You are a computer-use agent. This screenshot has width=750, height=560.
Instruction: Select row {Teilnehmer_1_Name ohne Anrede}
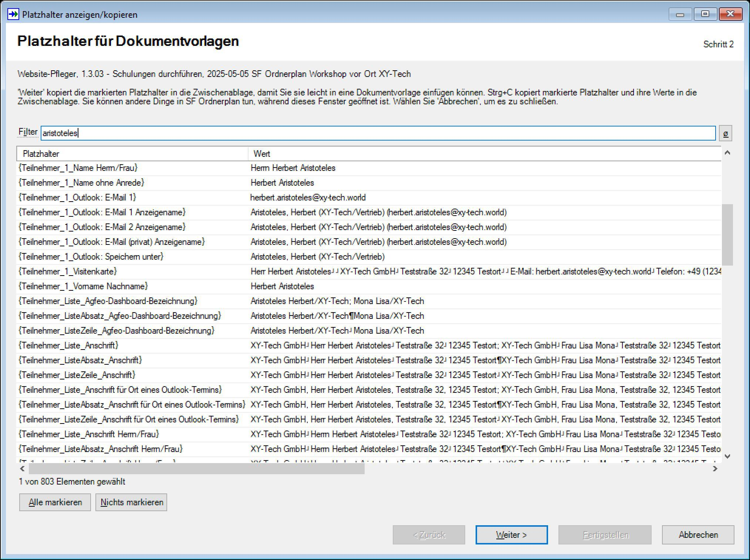(x=369, y=183)
